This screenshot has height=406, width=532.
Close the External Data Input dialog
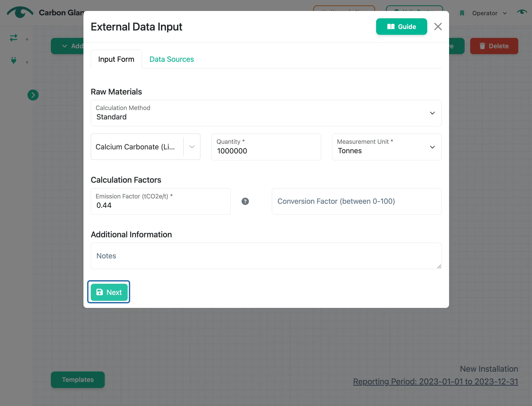tap(438, 27)
